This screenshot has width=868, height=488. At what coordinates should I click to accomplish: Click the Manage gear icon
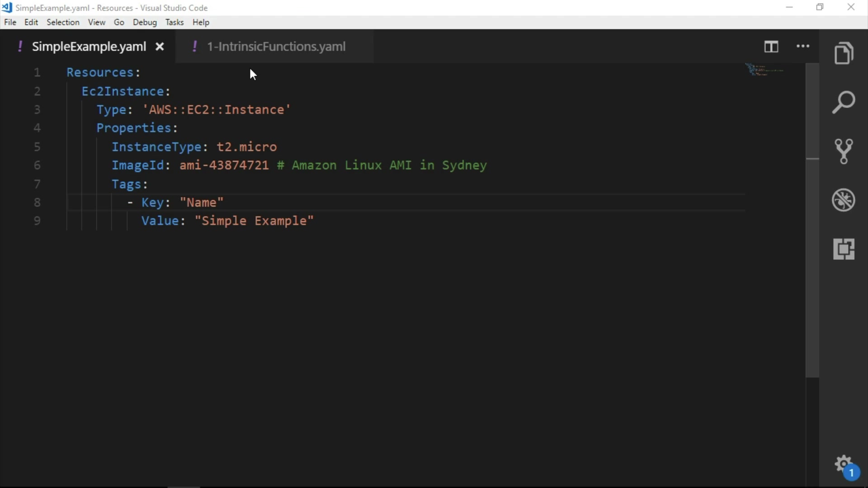coord(844,464)
